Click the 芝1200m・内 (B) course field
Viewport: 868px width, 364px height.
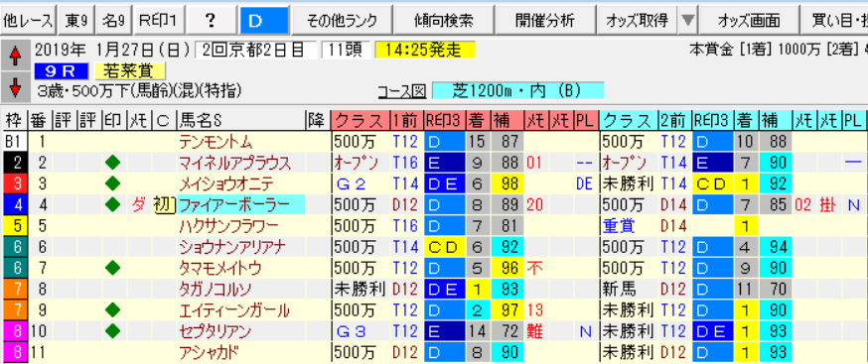518,90
